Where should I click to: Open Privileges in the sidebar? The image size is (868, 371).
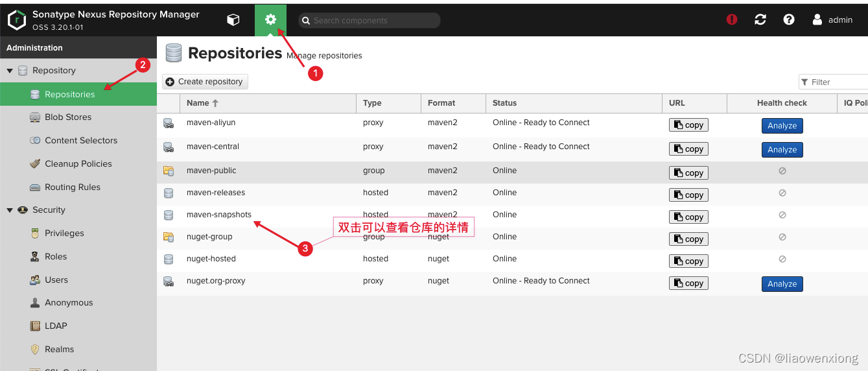78,233
